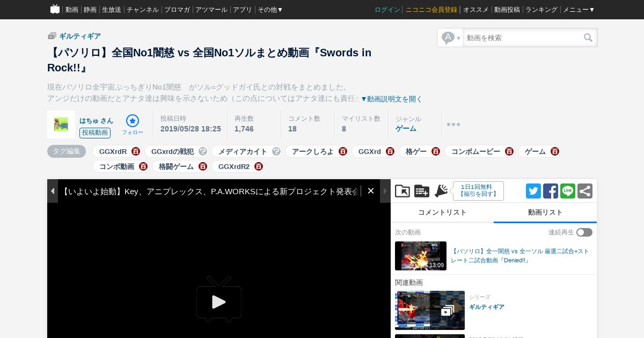The height and width of the screenshot is (338, 644).
Task: Open 動画 in top navigation
Action: [72, 10]
